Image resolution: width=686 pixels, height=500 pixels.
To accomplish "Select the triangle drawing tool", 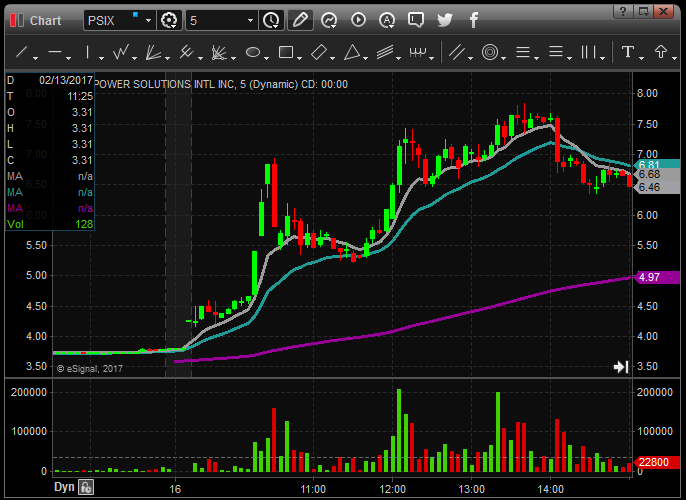I will (352, 52).
